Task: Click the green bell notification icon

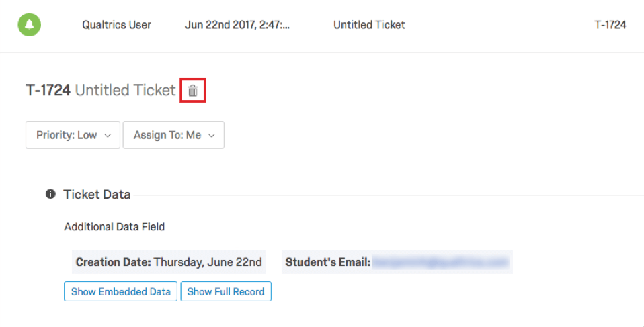Action: pyautogui.click(x=29, y=25)
